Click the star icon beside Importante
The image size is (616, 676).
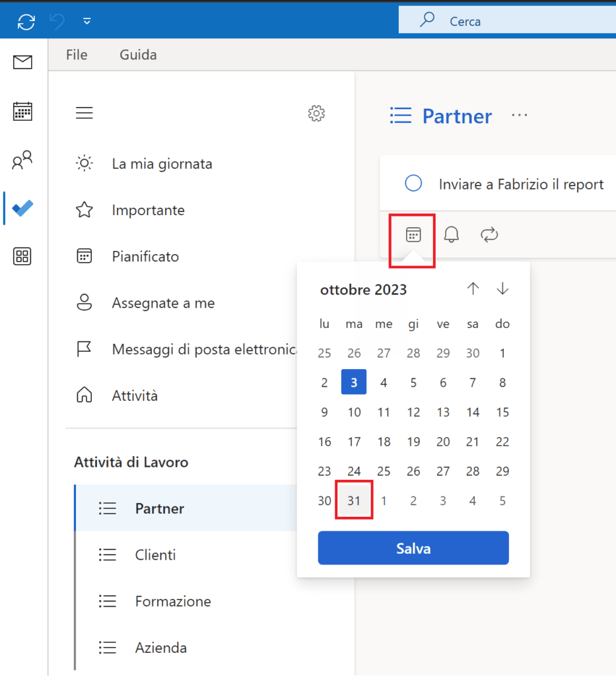85,210
